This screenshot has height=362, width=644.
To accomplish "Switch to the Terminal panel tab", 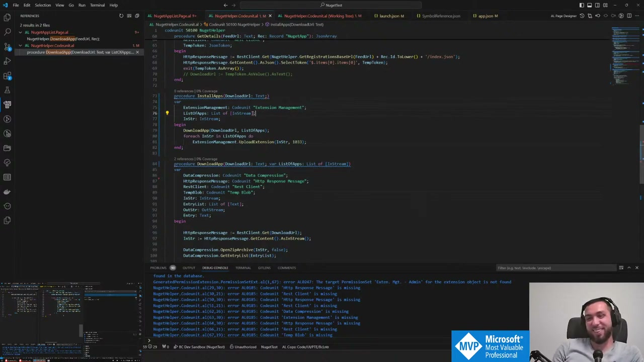I will [x=243, y=267].
